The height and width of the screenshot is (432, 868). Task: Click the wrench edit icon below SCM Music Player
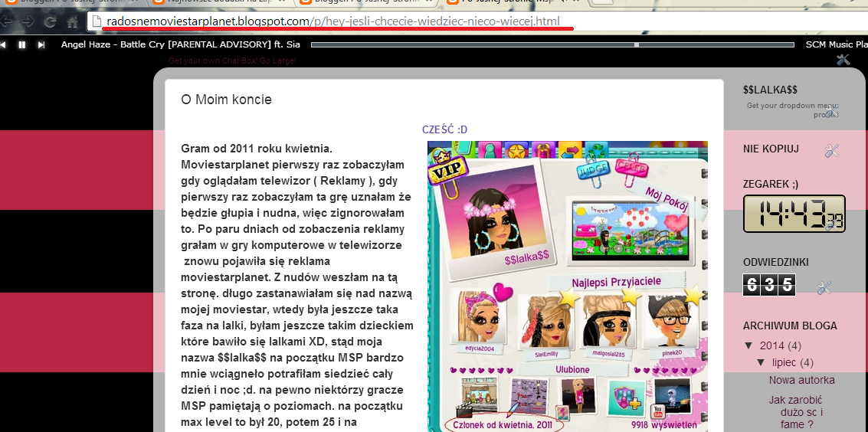[843, 59]
